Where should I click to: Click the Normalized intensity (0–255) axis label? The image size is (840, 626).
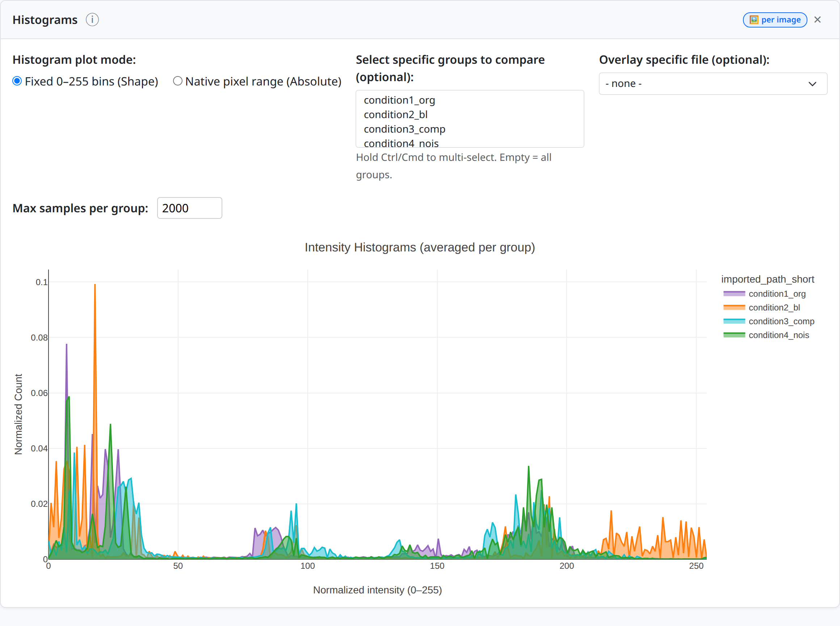[x=377, y=590]
